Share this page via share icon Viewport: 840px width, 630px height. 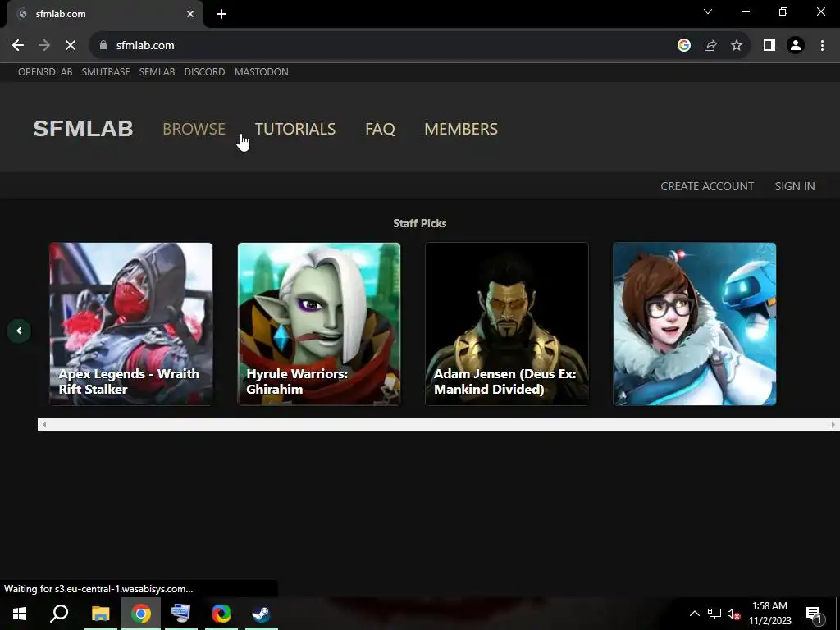710,46
